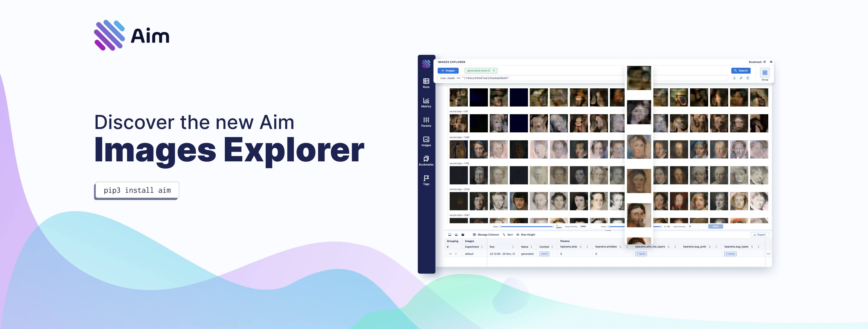Sort by hparams.aug_prob column

710,247
